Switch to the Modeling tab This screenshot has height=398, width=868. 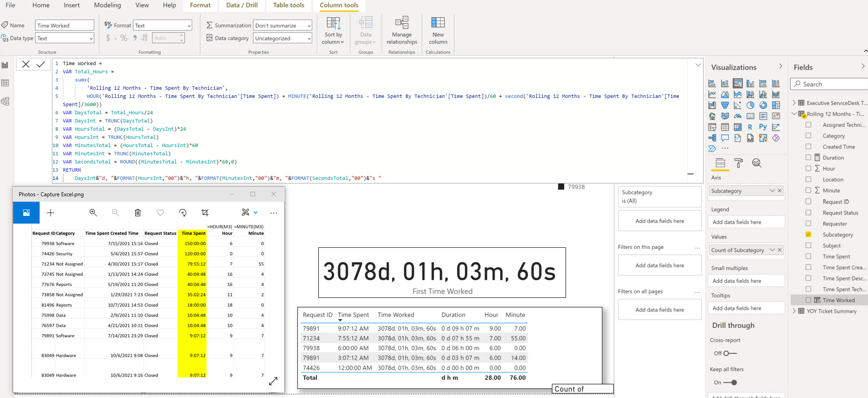click(x=107, y=5)
